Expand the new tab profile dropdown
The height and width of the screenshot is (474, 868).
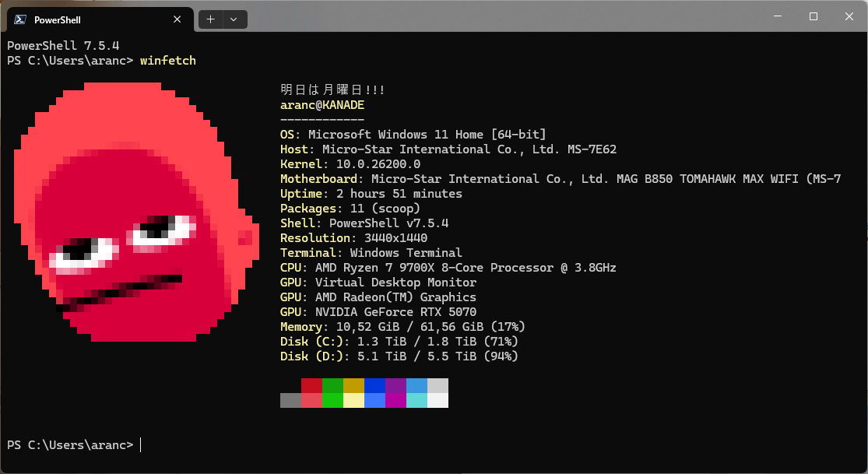point(234,19)
